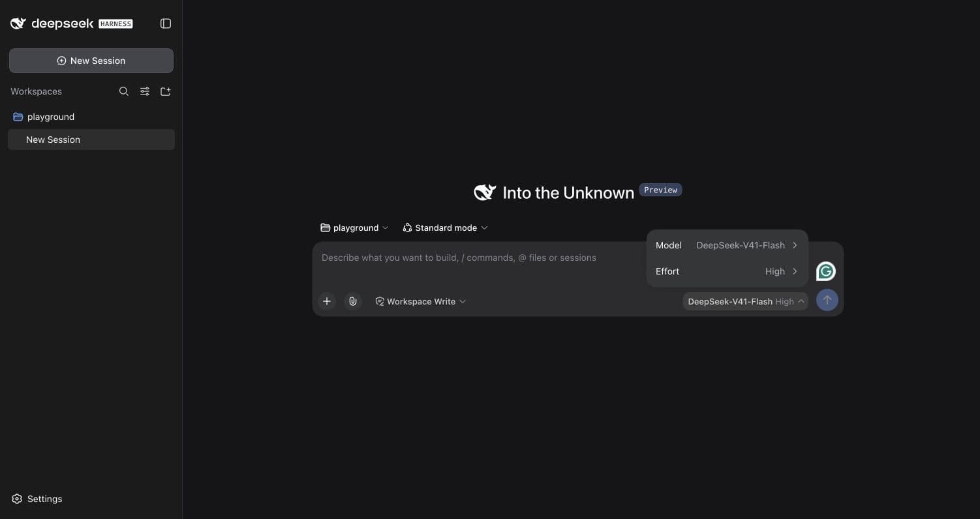Click the Workspaces section label
Image resolution: width=980 pixels, height=519 pixels.
point(37,91)
